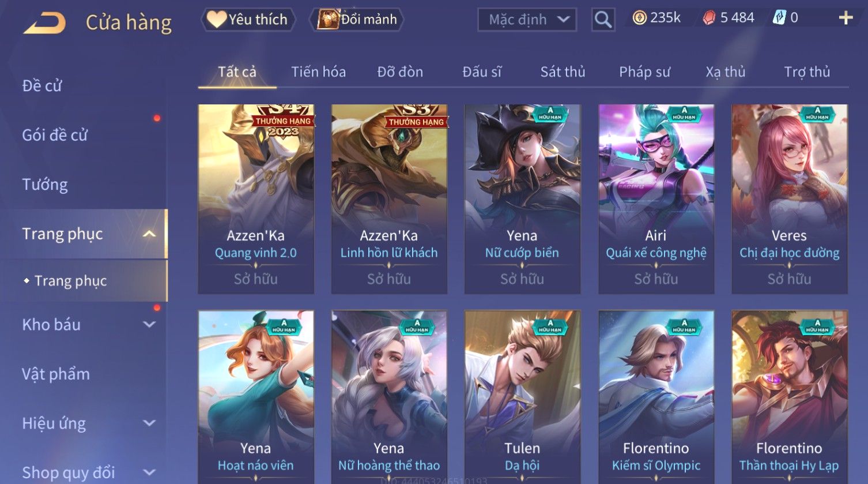The image size is (868, 484).
Task: Select Azzen'Ka Quang vinh 2.0 skin
Action: coord(256,199)
